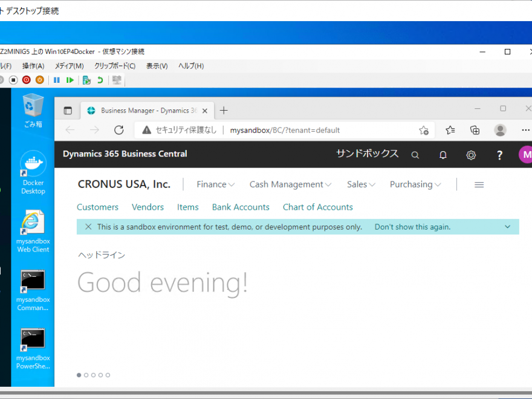This screenshot has height=399, width=532.
Task: Select the first headline carousel dot
Action: [79, 375]
